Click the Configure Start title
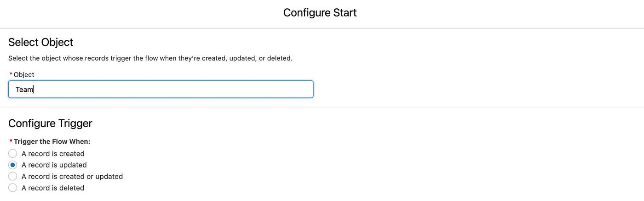This screenshot has height=201, width=644. click(320, 13)
